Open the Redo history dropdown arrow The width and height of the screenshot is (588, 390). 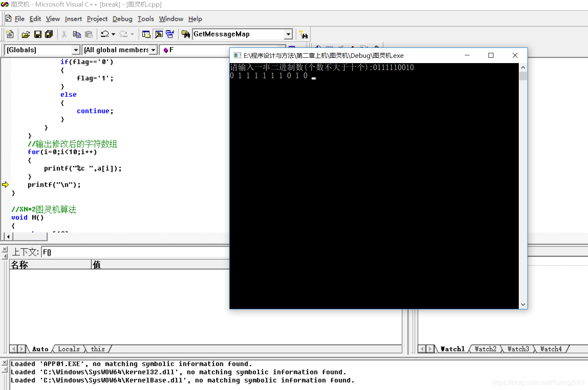tap(132, 34)
